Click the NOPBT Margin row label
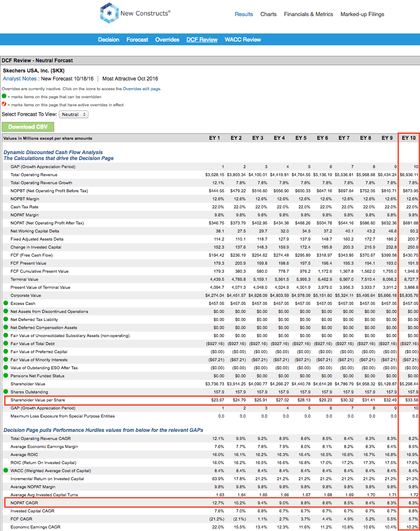420x531 pixels. (25, 199)
